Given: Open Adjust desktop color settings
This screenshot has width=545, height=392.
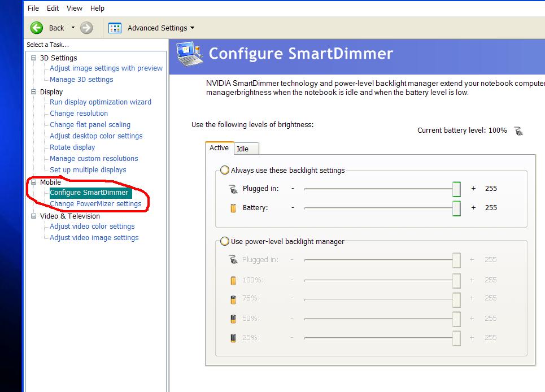Looking at the screenshot, I should click(96, 136).
